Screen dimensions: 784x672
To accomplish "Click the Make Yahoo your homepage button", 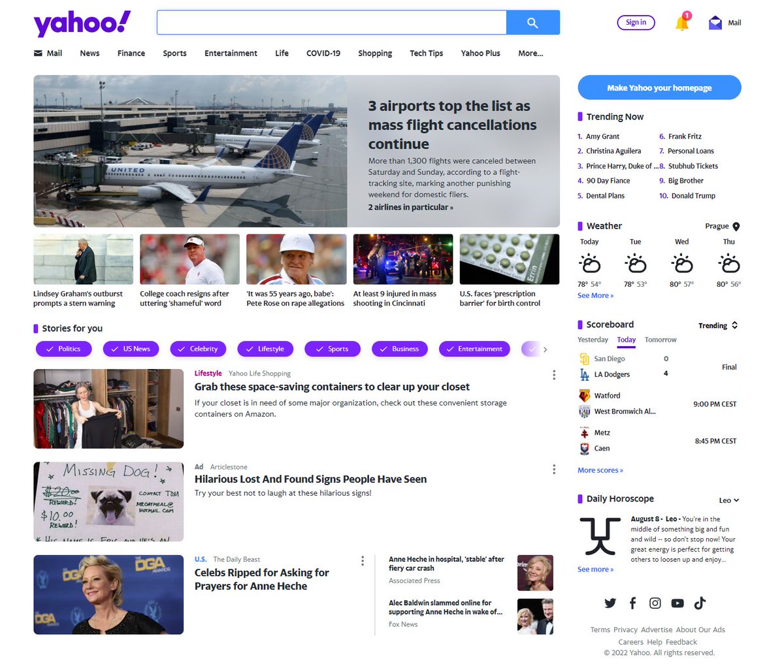I will tap(659, 87).
